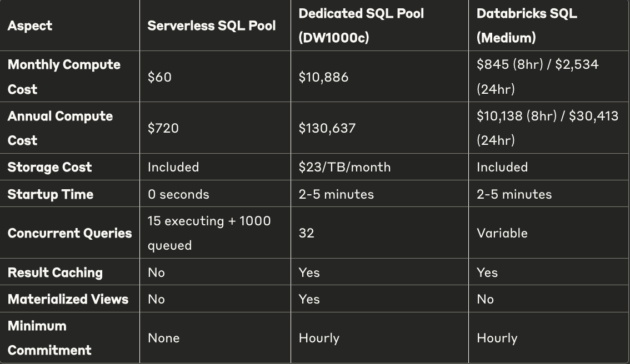Select the 15 executing + 1000 queued cell

point(209,233)
